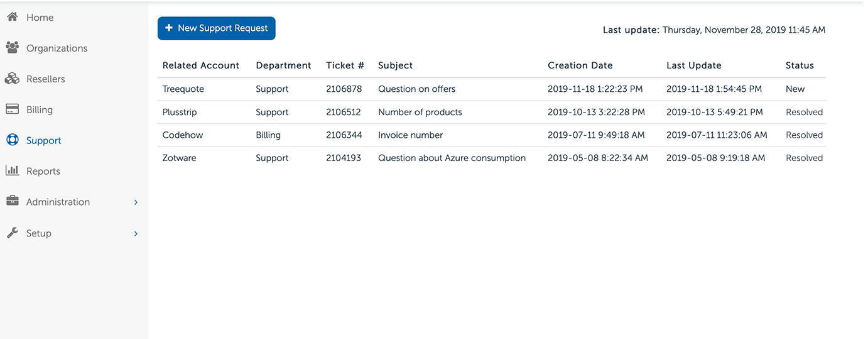Open ticket 2106878 Question on offers
Screen dimensions: 868x339
coord(416,89)
